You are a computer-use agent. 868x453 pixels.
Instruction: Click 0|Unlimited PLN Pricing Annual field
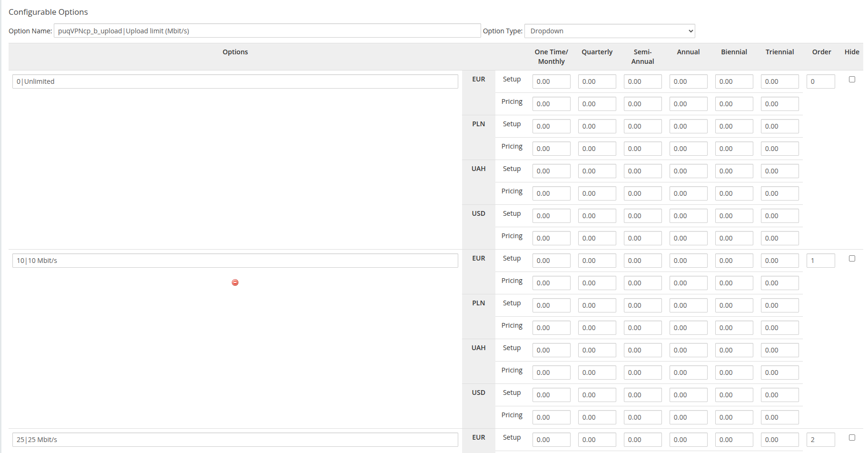point(689,149)
